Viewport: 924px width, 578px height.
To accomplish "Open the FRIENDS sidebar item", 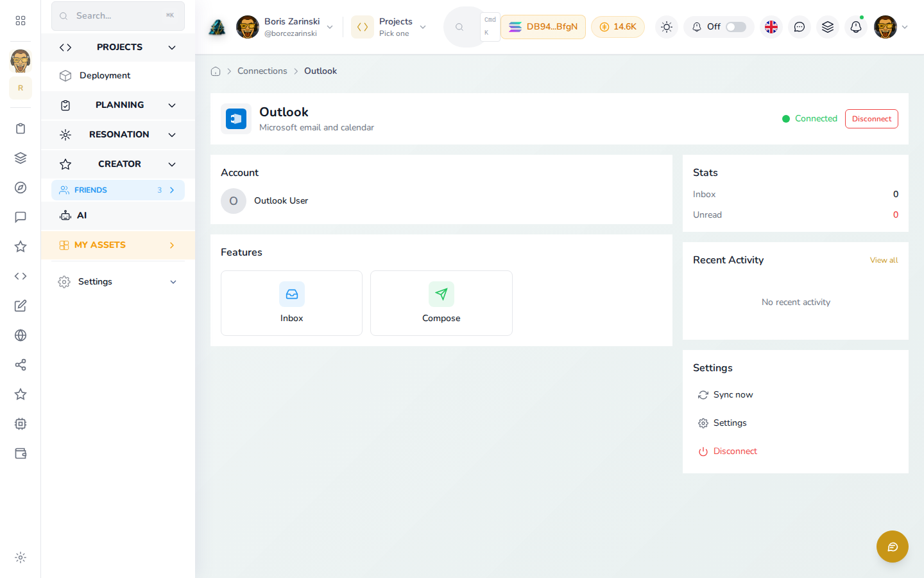I will (x=118, y=190).
